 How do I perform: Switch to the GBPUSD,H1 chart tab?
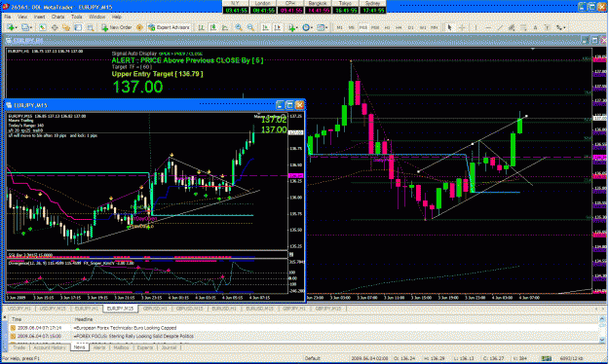pyautogui.click(x=155, y=309)
